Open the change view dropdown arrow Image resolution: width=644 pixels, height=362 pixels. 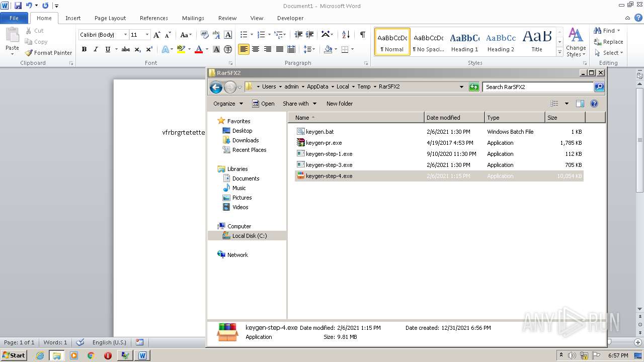point(567,104)
